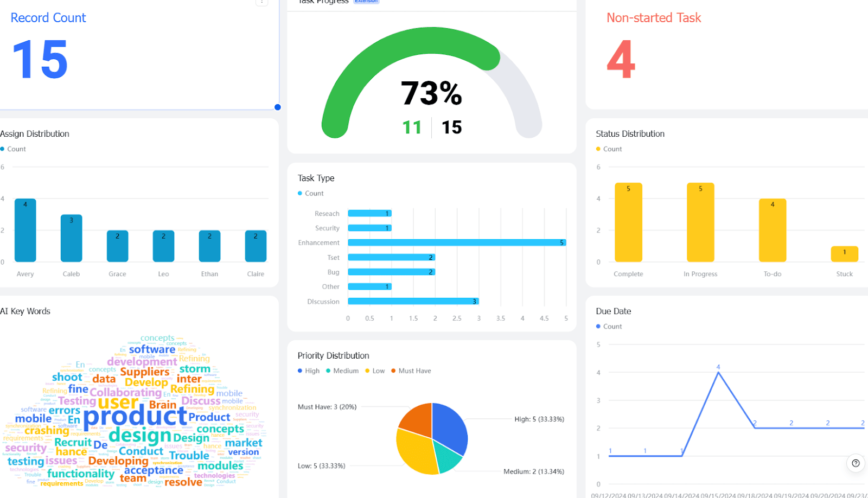Click the 'Assign Distribution' chart title
The height and width of the screenshot is (498, 868).
click(x=35, y=133)
